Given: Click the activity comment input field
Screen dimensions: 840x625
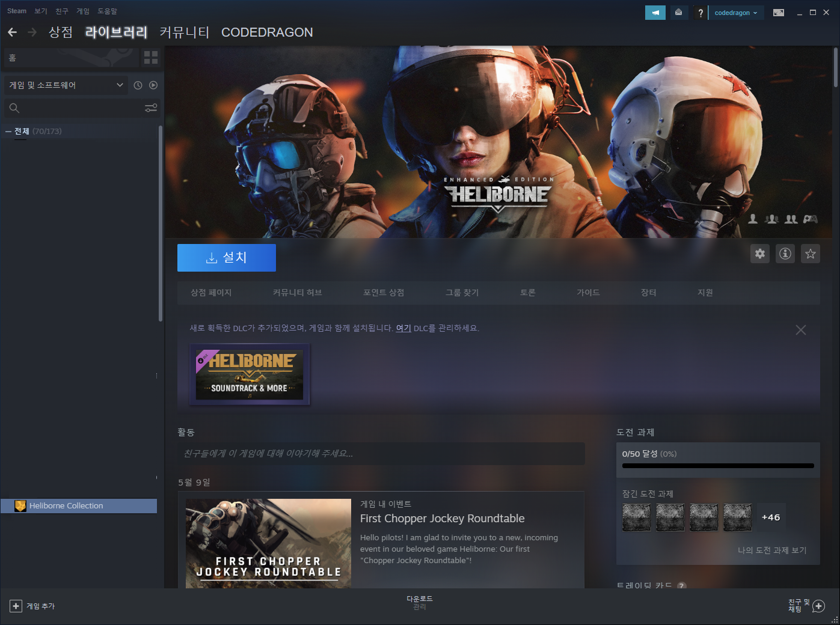Looking at the screenshot, I should [x=381, y=454].
